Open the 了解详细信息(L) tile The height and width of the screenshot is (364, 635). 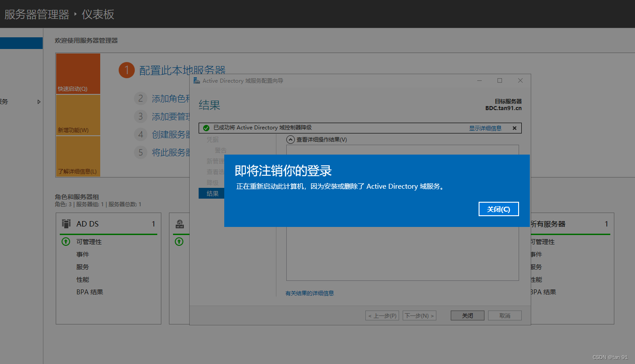78,156
